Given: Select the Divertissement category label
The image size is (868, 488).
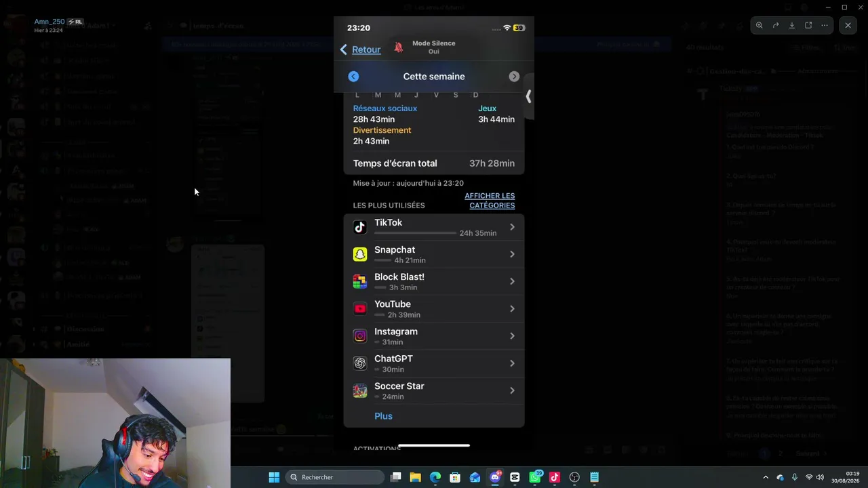Looking at the screenshot, I should tap(382, 130).
